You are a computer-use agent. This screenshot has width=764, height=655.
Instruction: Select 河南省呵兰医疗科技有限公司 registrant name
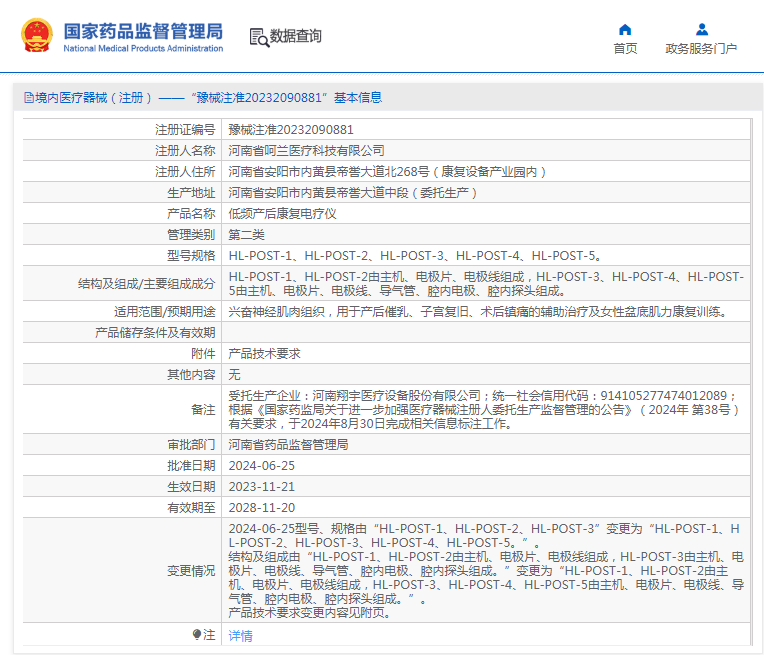306,151
